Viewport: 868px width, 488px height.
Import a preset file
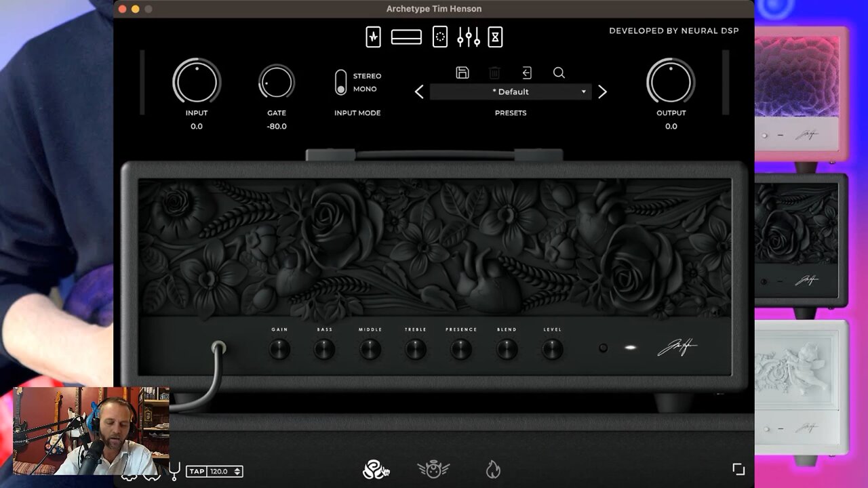click(526, 73)
